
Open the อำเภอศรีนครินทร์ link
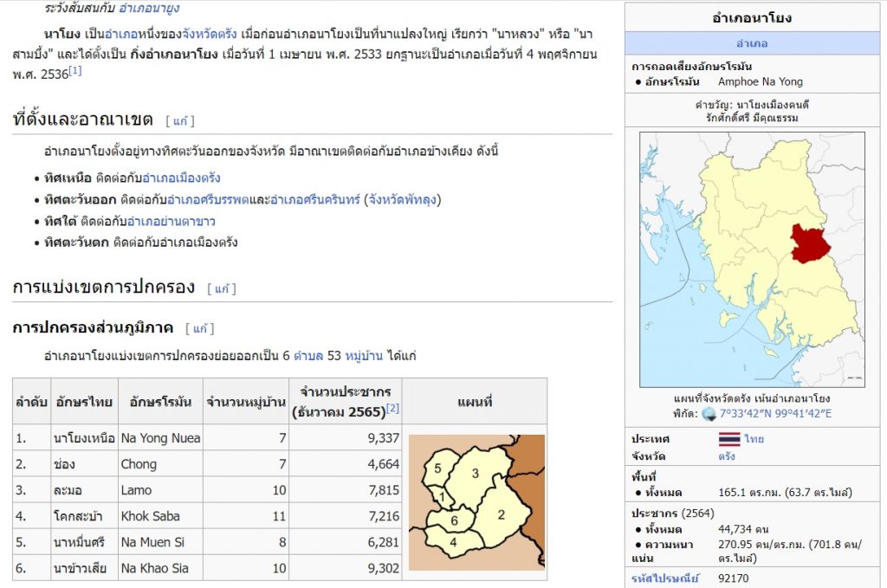coord(315,199)
